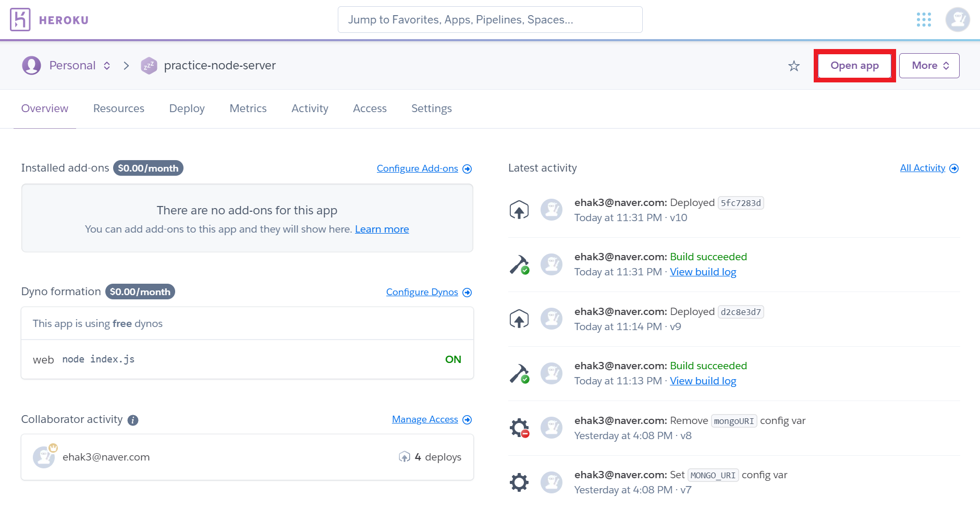The width and height of the screenshot is (980, 509).
Task: Open the Deploy tab
Action: point(187,108)
